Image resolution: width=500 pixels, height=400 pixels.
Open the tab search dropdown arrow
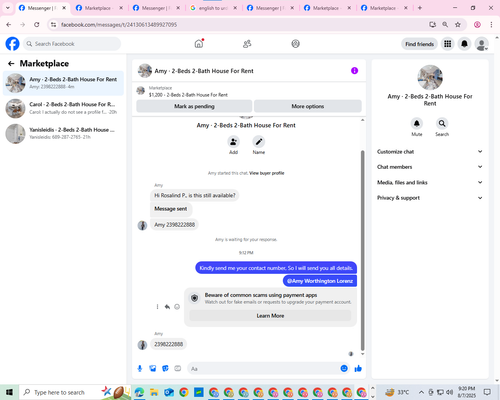8,8
